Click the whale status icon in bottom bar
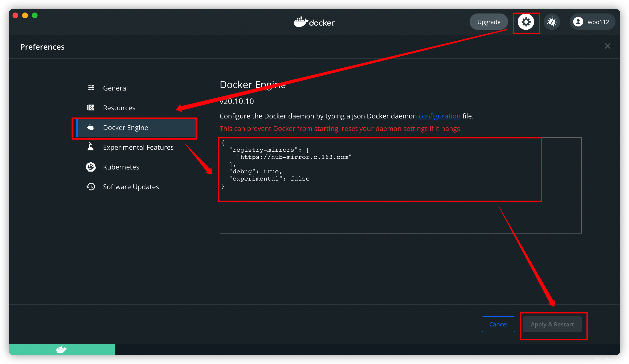This screenshot has width=629, height=364. (61, 350)
